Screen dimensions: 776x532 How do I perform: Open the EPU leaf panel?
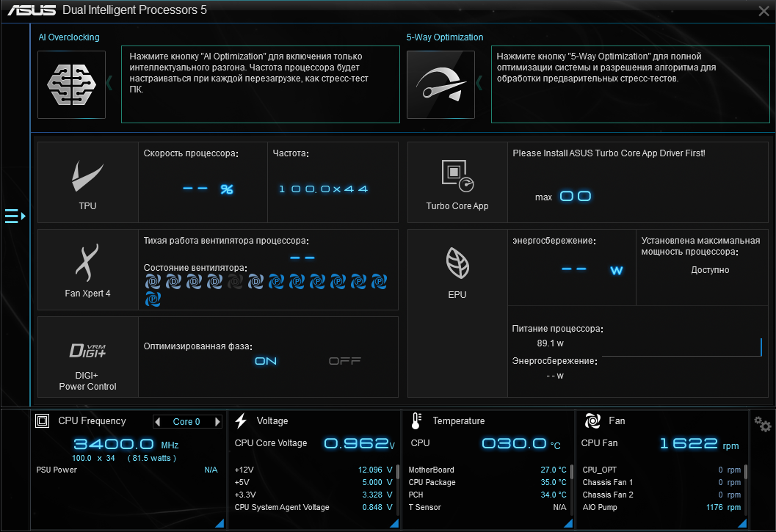457,313
